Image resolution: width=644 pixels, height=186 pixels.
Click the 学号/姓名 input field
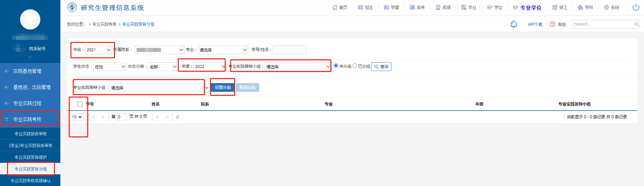coord(289,50)
